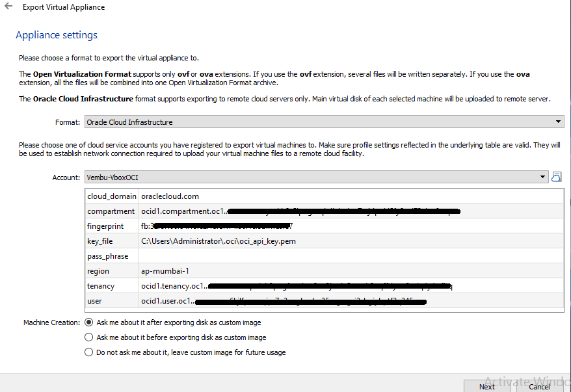This screenshot has height=392, width=571.
Task: Go back using the arrow icon
Action: click(8, 7)
